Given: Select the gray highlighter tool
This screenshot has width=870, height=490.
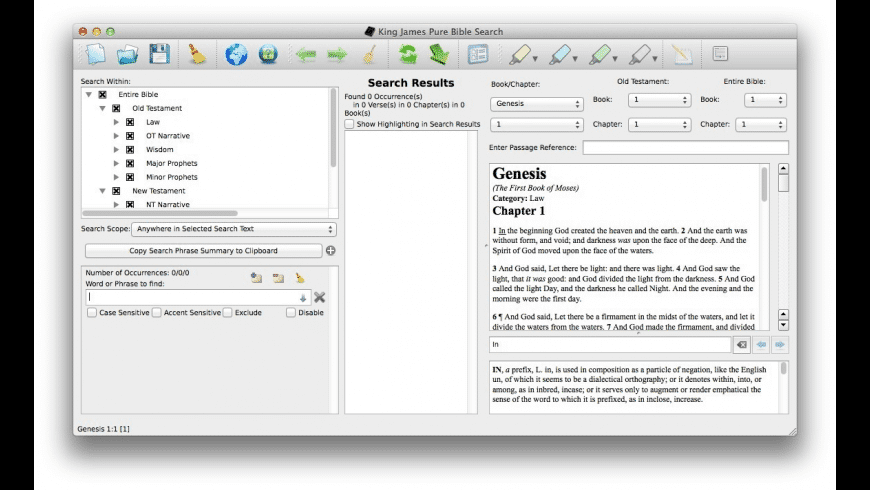Looking at the screenshot, I should tap(639, 54).
